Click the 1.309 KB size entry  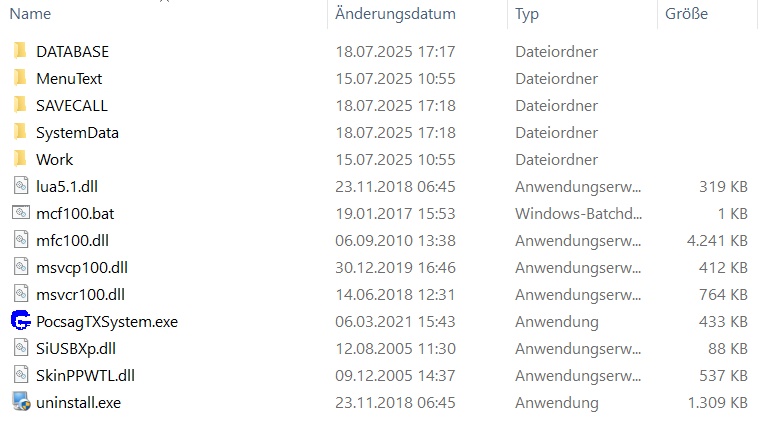[x=716, y=402]
